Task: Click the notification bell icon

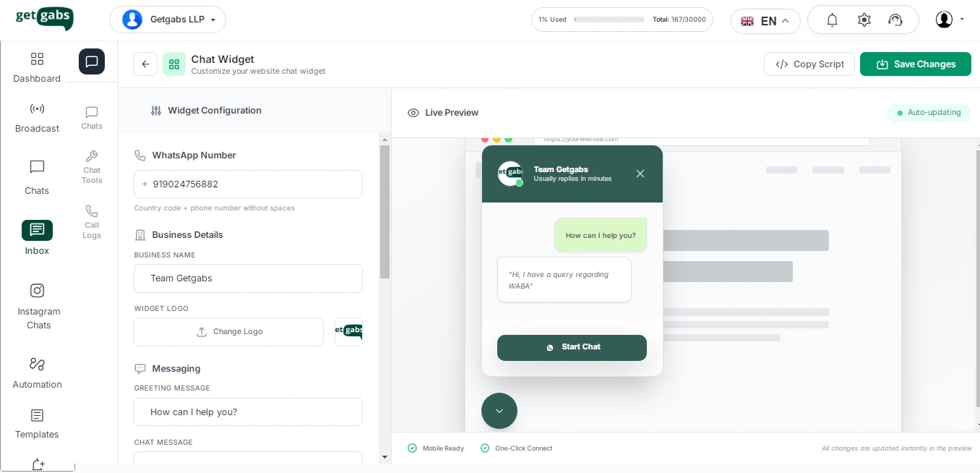Action: [832, 20]
